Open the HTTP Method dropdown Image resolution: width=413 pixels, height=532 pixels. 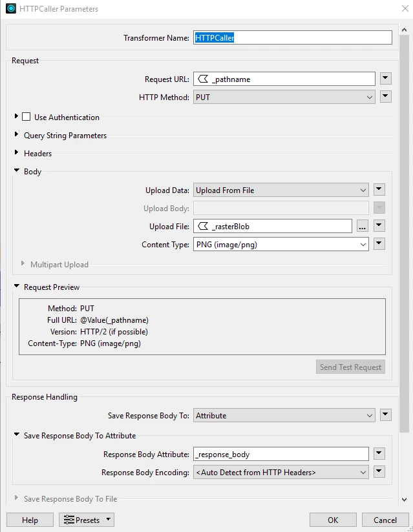tap(284, 97)
